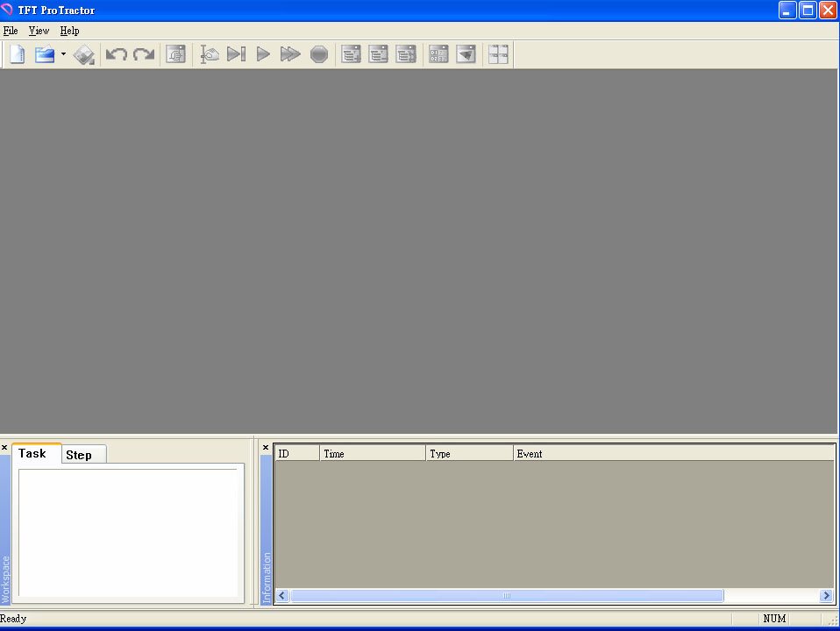Screen dimensions: 840x631
Task: Switch to the Step tab
Action: tap(79, 455)
